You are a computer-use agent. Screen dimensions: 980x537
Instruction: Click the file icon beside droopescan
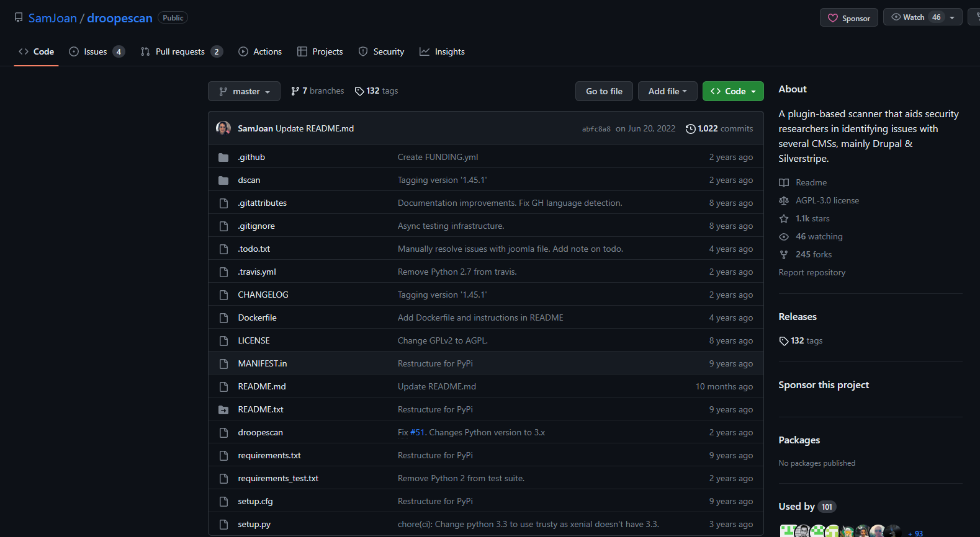[223, 433]
